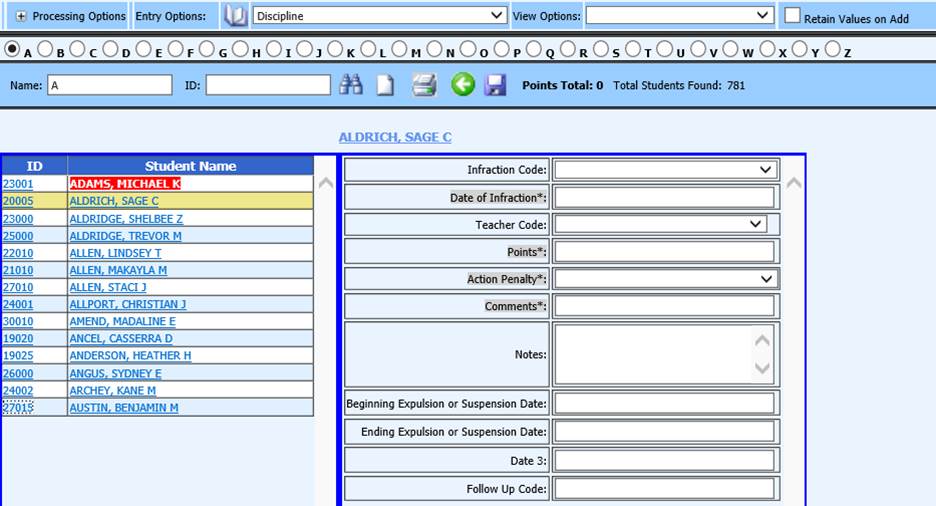936x506 pixels.
Task: Click the printer icon
Action: (424, 86)
